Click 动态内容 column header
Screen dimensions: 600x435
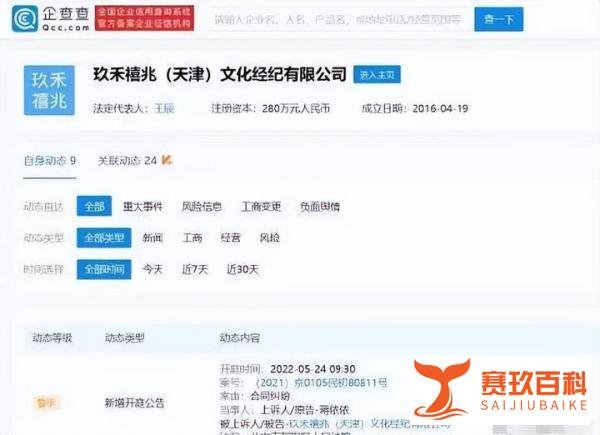pyautogui.click(x=240, y=338)
